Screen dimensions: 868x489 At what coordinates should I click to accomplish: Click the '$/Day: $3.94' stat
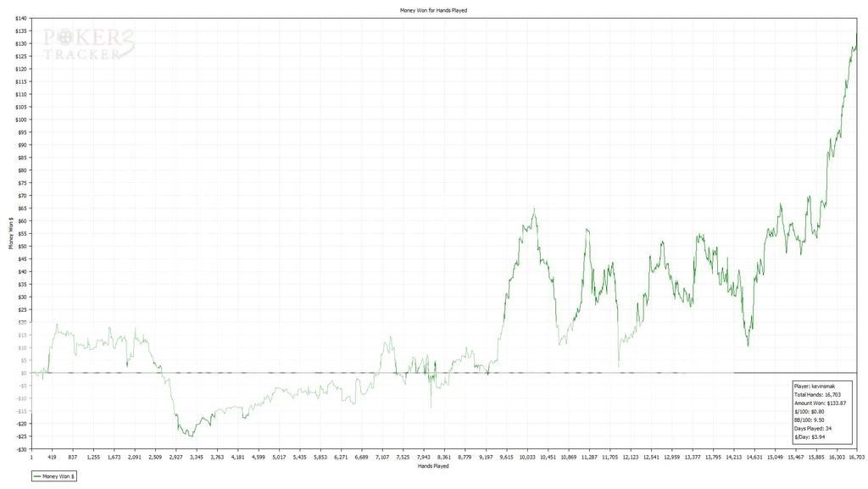[809, 438]
